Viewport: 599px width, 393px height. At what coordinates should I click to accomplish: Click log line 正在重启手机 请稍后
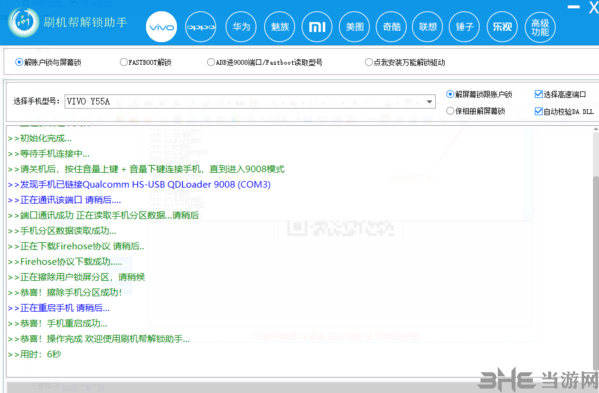[59, 308]
